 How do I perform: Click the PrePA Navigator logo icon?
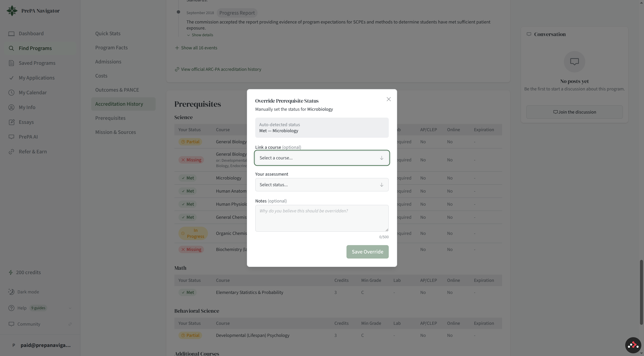click(x=12, y=11)
